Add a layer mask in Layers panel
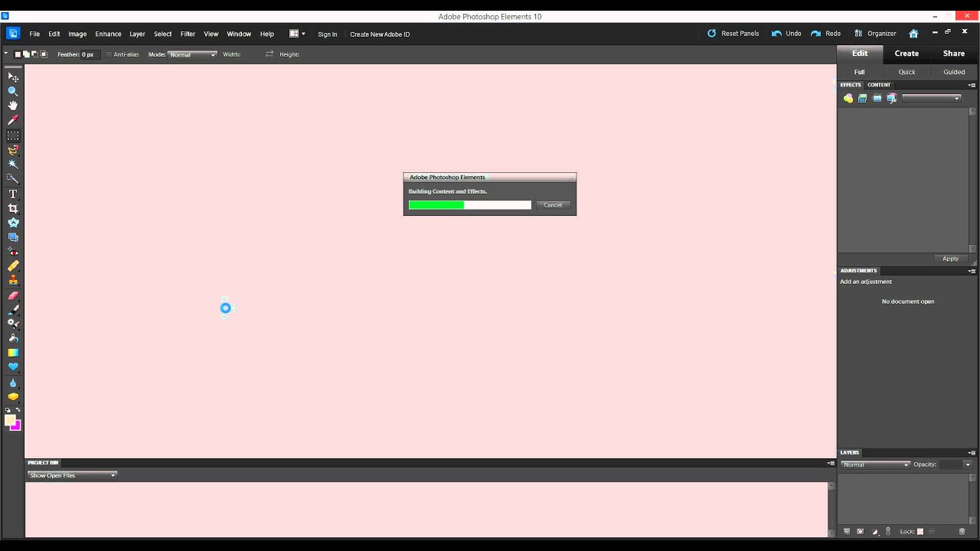 (861, 531)
